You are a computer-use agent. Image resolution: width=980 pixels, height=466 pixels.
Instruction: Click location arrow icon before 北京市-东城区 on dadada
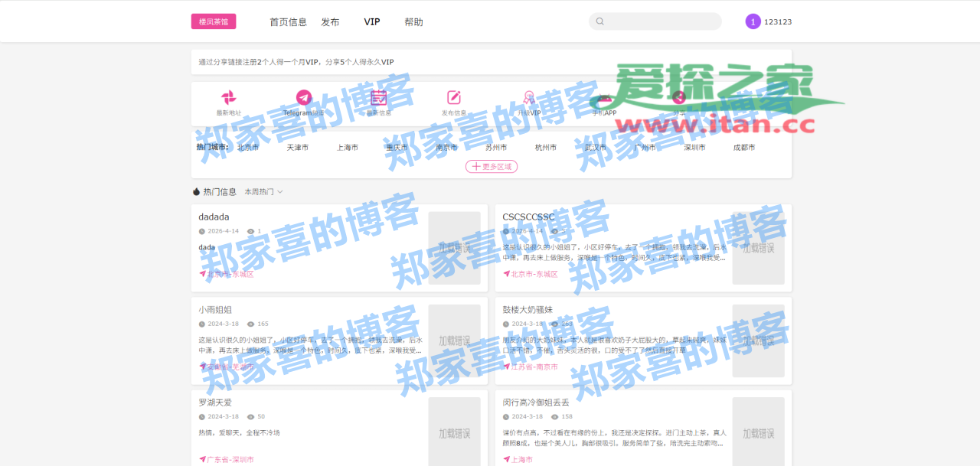click(x=203, y=274)
